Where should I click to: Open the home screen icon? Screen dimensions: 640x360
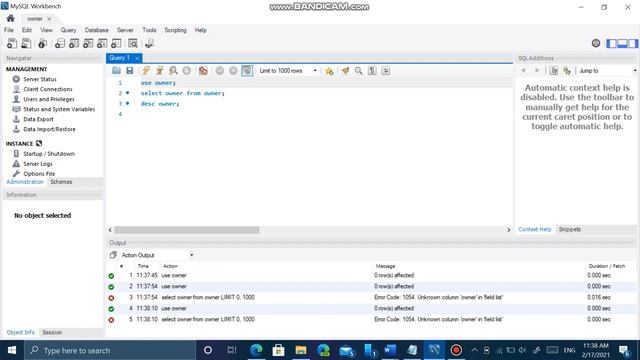pos(11,19)
